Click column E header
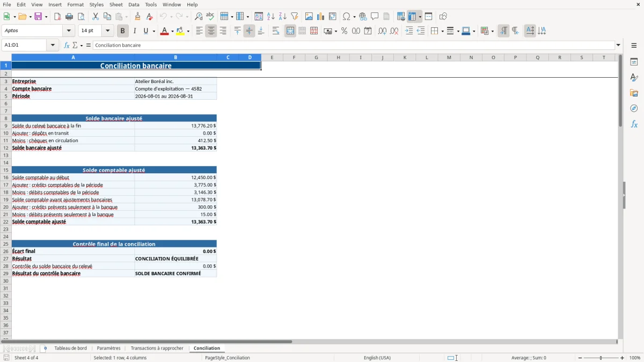644x362 pixels. pyautogui.click(x=272, y=57)
